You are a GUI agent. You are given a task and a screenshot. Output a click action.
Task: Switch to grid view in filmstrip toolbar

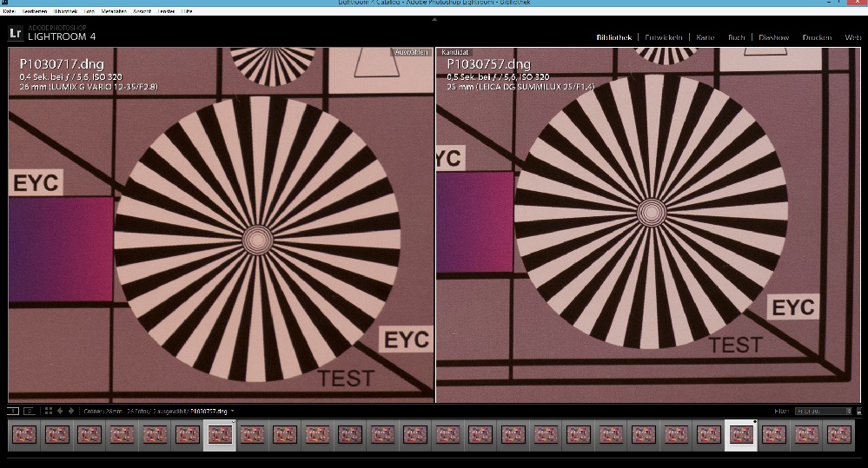click(x=49, y=411)
